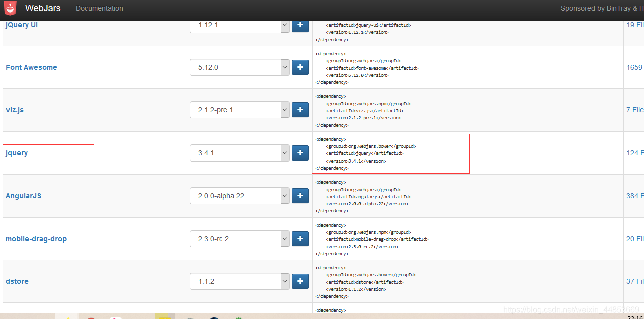Click the jquery artifactId line in dependency snippet

(364, 153)
